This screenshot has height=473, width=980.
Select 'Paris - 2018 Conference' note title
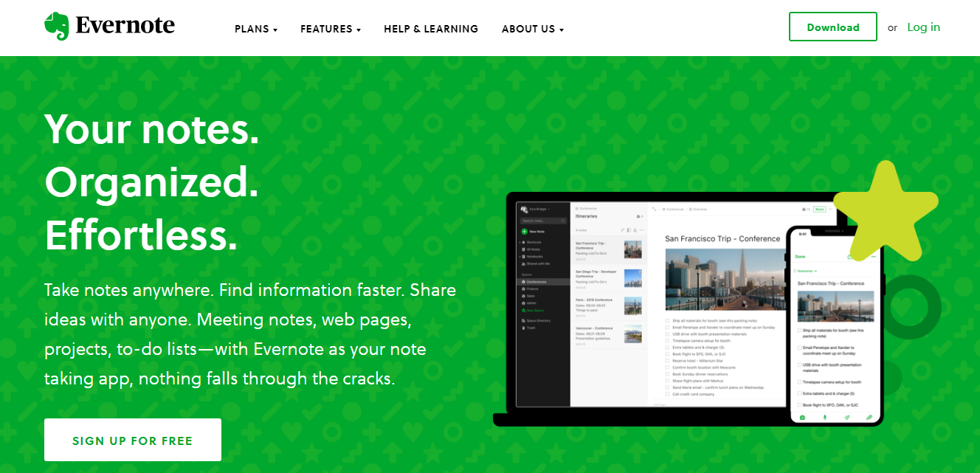click(595, 301)
